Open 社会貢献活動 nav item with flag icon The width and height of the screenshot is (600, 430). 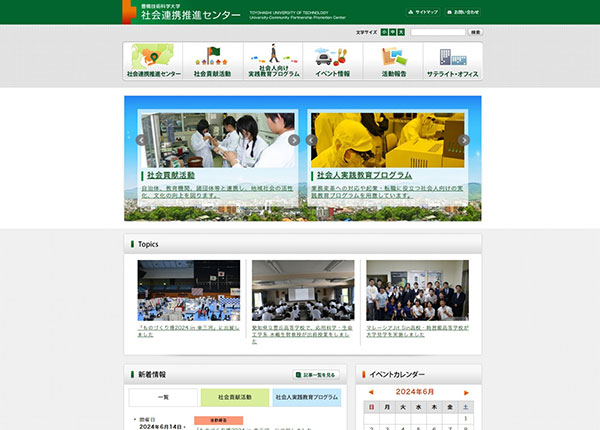point(213,61)
